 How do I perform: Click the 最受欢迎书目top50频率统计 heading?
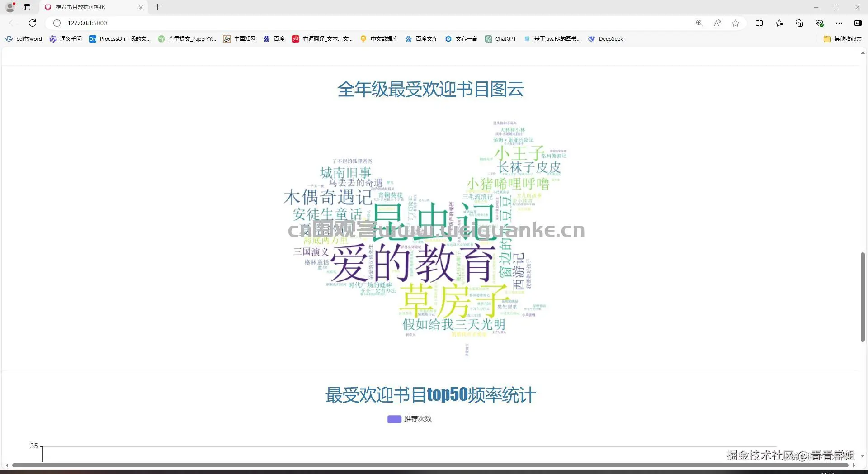(430, 395)
